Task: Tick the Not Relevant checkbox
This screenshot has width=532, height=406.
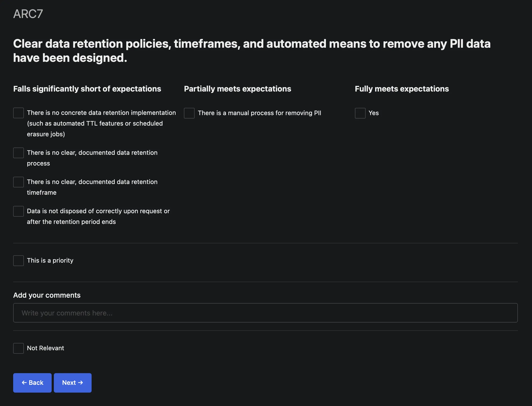Action: (19, 348)
